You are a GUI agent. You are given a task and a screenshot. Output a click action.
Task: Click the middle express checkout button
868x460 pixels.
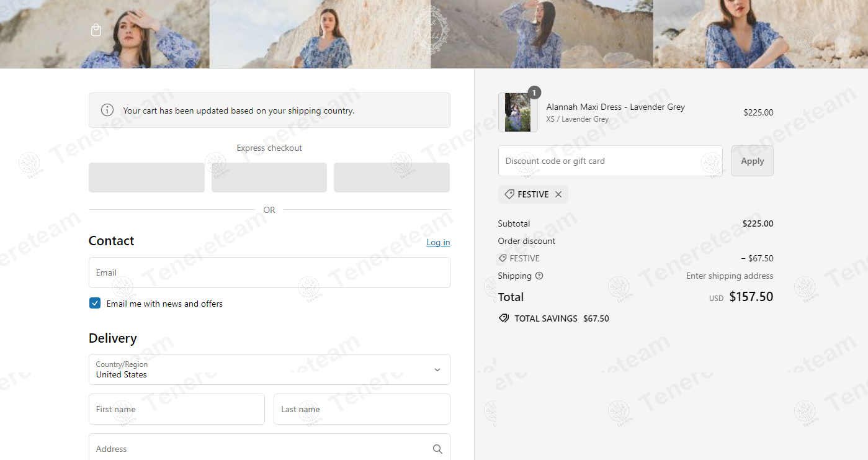coord(269,178)
